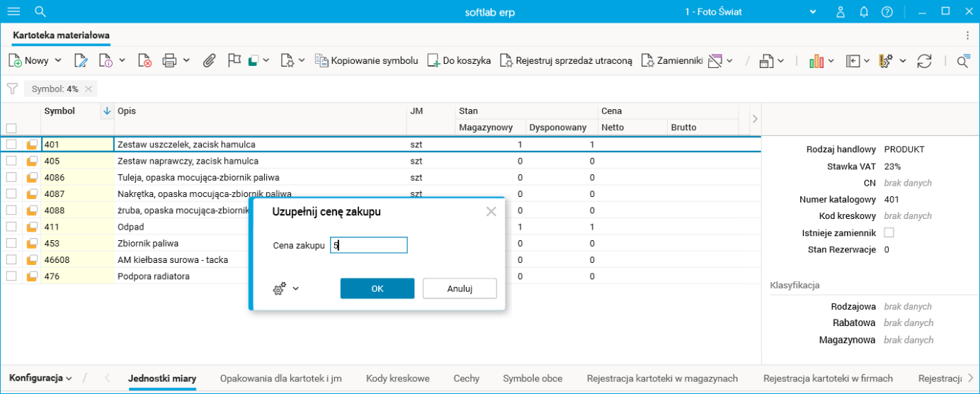Switch to Rejestracja kartoteki w magazynach tab
This screenshot has height=394, width=980.
point(663,378)
